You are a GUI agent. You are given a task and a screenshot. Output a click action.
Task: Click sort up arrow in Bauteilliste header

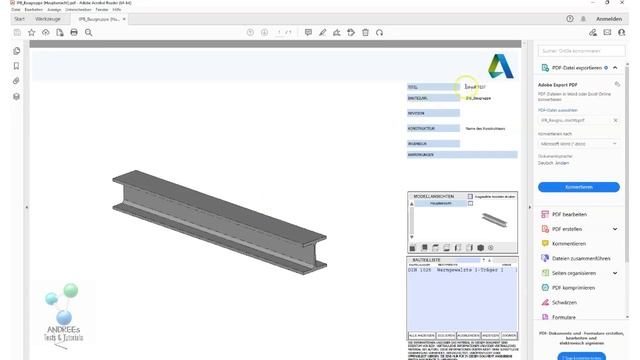click(484, 260)
